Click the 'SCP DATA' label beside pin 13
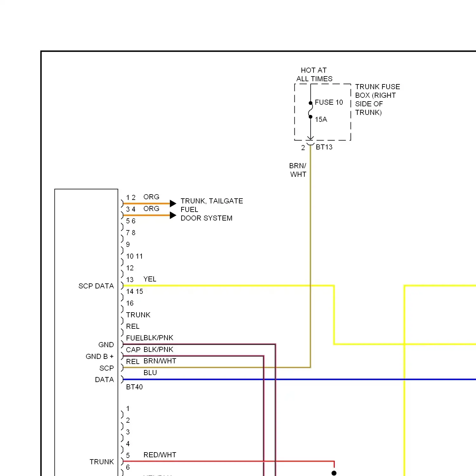The width and height of the screenshot is (476, 476). [x=96, y=286]
